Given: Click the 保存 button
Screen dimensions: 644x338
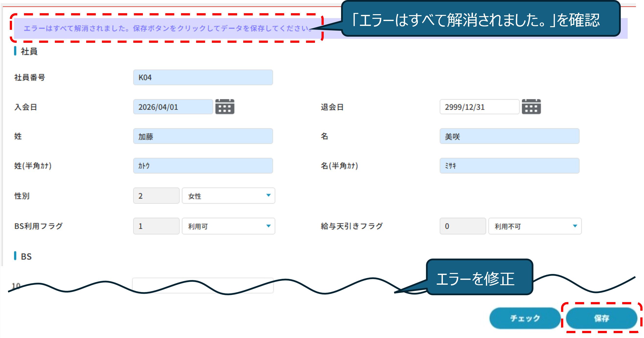Looking at the screenshot, I should (x=601, y=318).
